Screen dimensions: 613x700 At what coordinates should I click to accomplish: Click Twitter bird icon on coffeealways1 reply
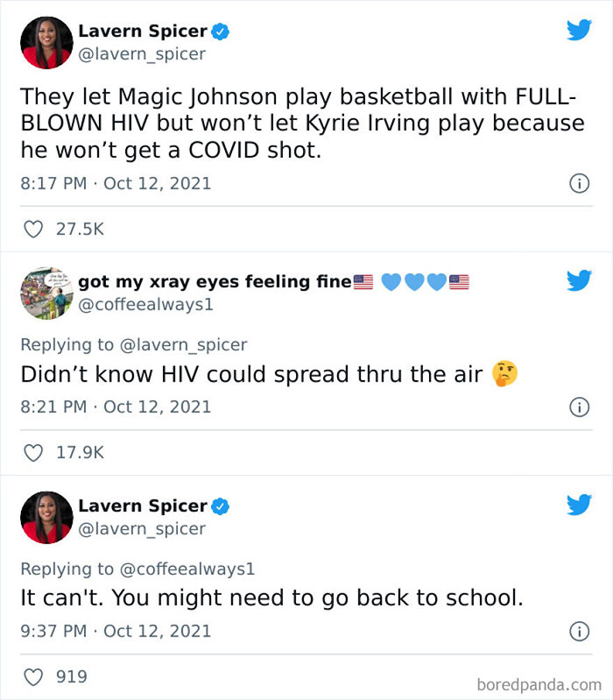(x=579, y=280)
